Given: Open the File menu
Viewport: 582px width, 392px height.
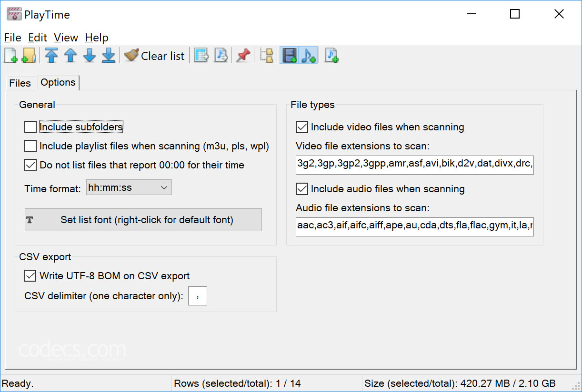Looking at the screenshot, I should [12, 38].
